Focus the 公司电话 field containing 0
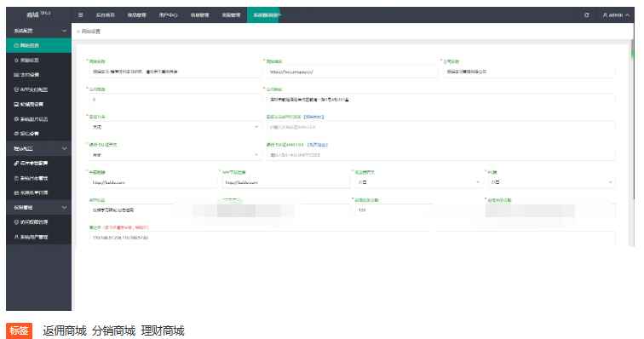The image size is (644, 339). [x=175, y=100]
